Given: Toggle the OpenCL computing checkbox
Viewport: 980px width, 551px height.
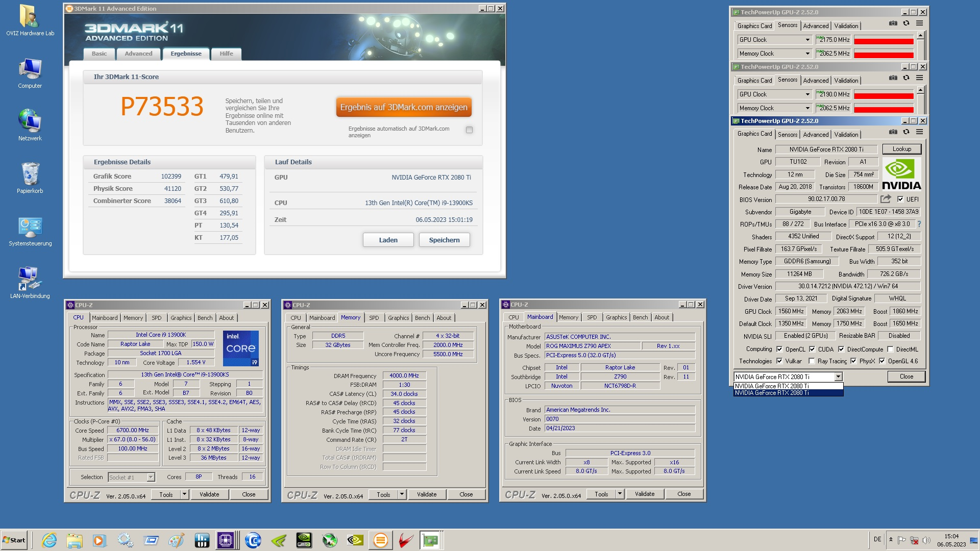Looking at the screenshot, I should click(779, 349).
